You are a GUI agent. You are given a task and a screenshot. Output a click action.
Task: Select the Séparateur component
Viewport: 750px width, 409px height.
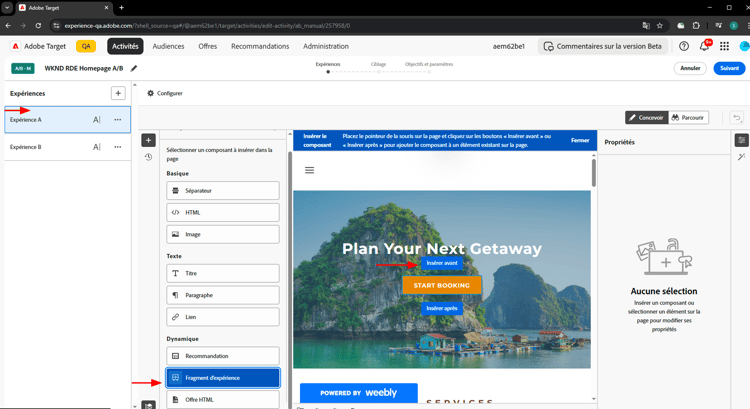point(223,190)
